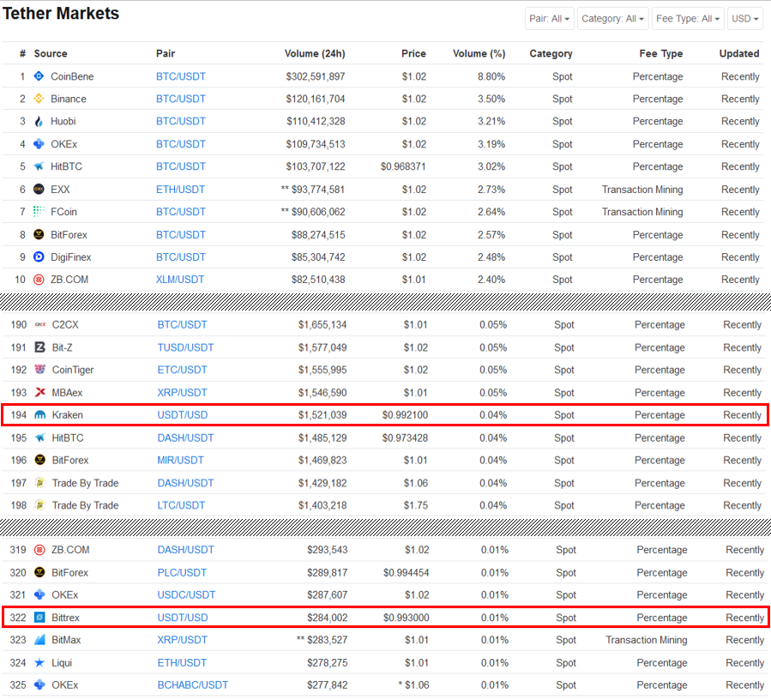The height and width of the screenshot is (700, 771).
Task: Click the Kraken logo icon
Action: 40,415
